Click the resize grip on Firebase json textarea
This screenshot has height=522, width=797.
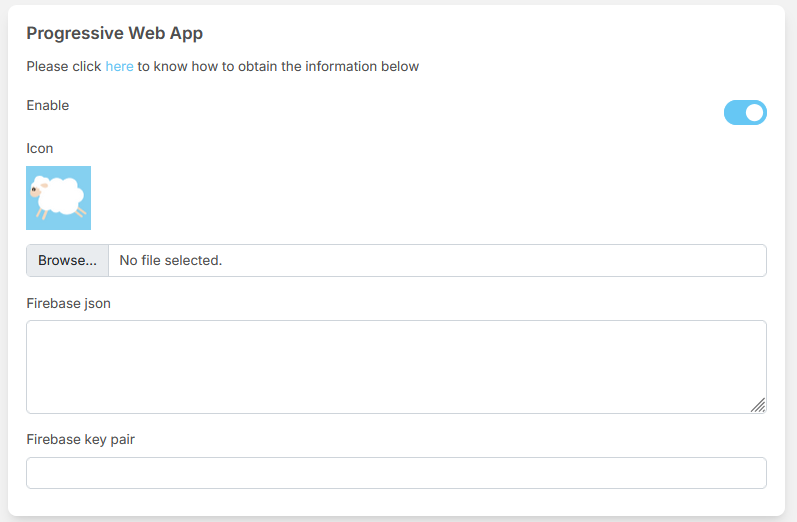[758, 405]
